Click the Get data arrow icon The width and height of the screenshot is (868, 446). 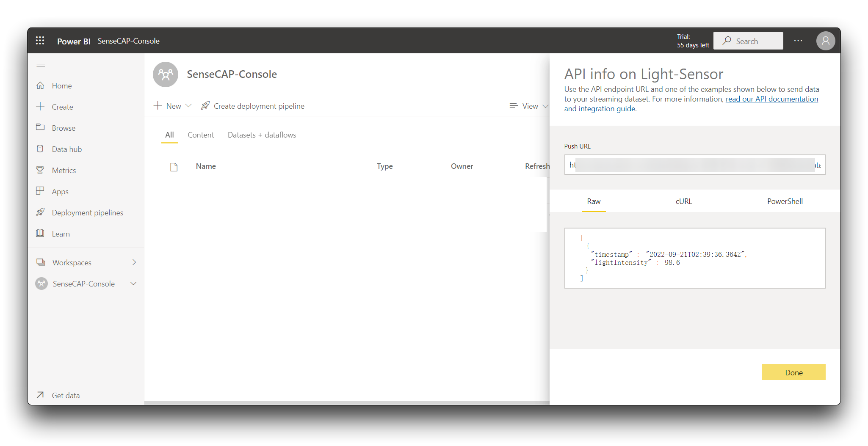40,395
